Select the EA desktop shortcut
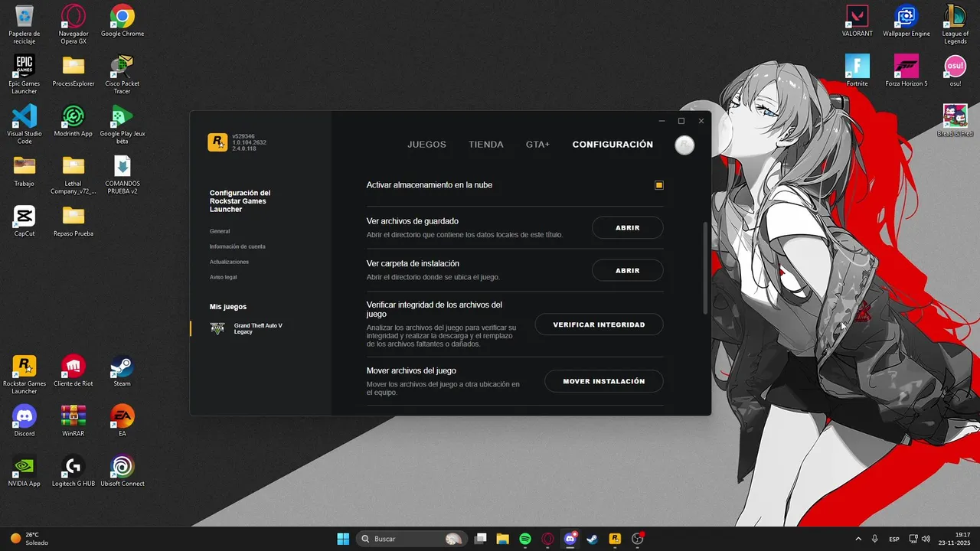 [122, 420]
